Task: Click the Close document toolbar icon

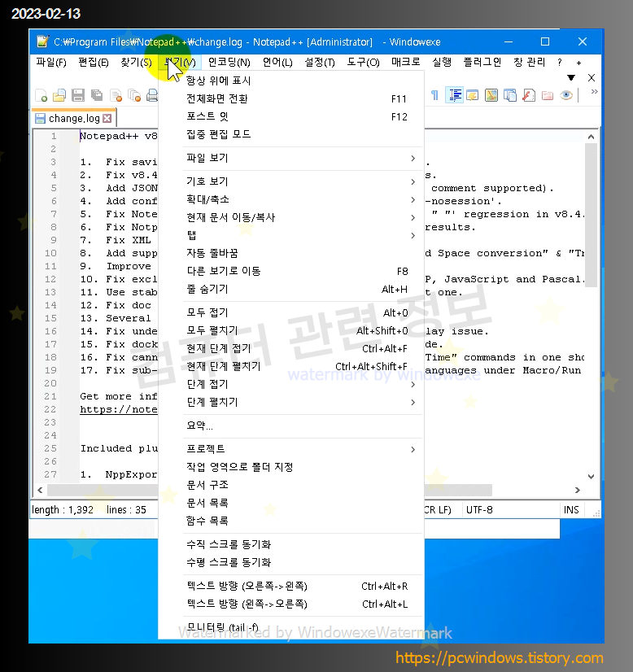Action: click(x=116, y=95)
